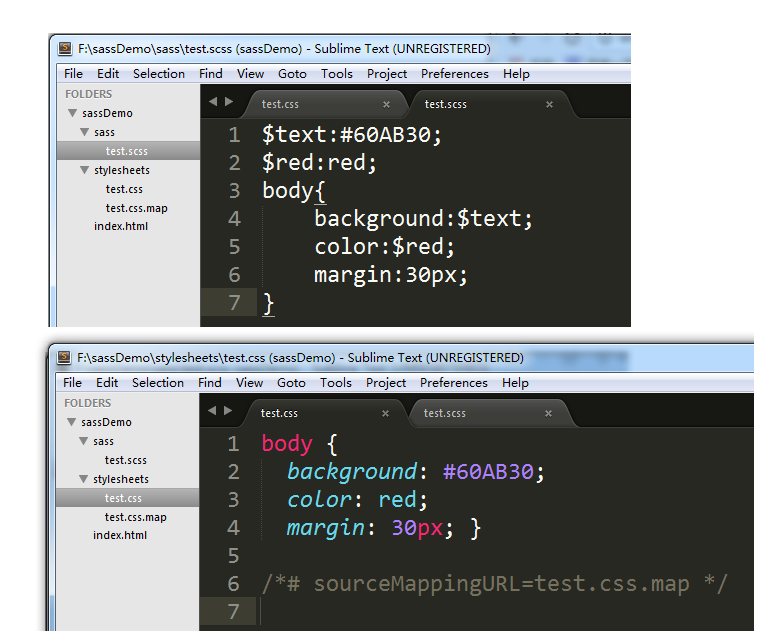Click line number 7 in top window gutter
This screenshot has width=783, height=642.
234,303
